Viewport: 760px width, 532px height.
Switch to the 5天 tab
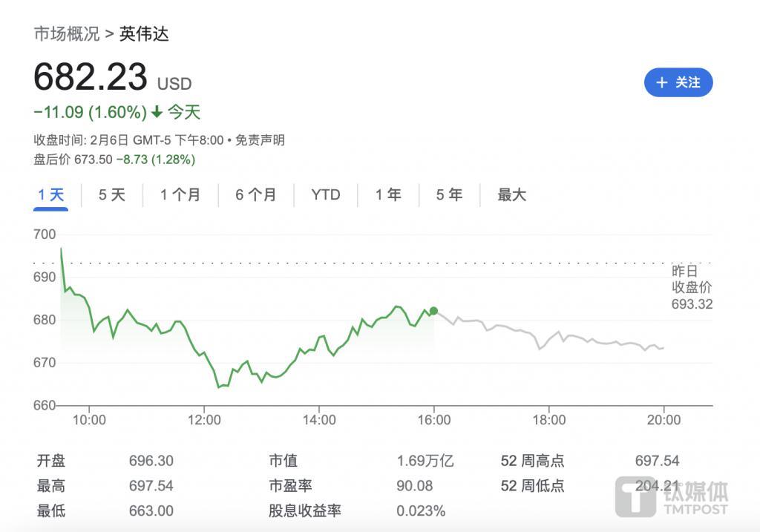tap(110, 194)
